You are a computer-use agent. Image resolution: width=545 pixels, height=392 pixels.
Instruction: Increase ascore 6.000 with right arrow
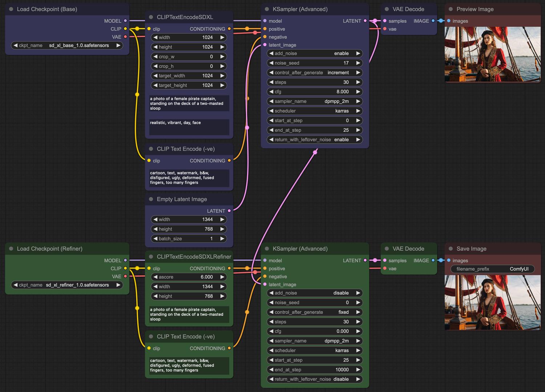[x=222, y=277]
